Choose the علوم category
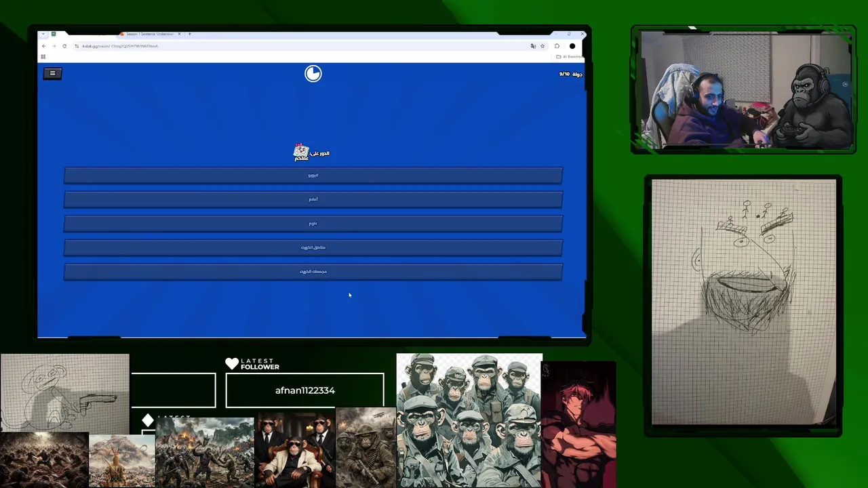This screenshot has width=868, height=488. [313, 223]
